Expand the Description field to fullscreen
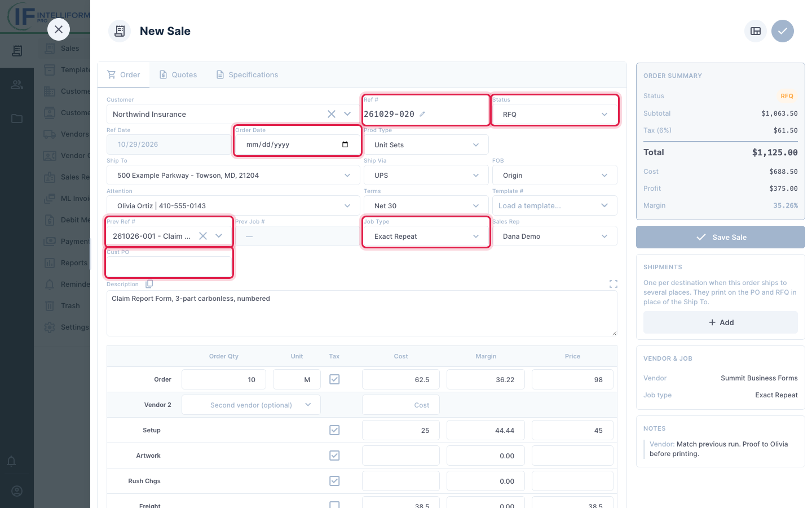Screen dimensions: 812x508 (x=614, y=284)
